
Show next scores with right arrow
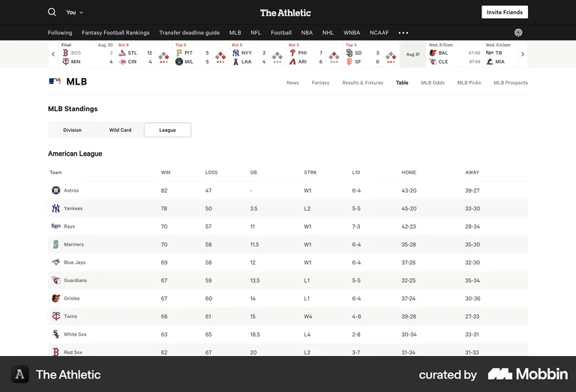[x=522, y=54]
